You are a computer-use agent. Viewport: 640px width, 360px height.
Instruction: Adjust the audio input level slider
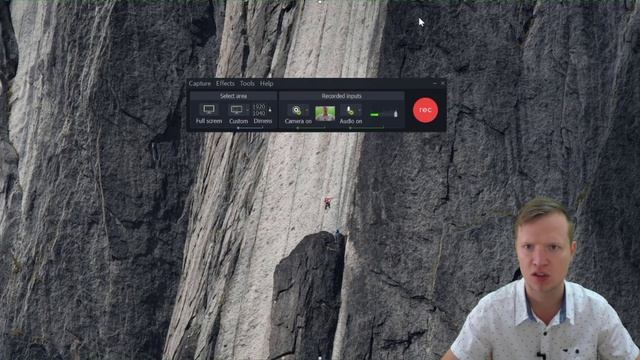[383, 114]
